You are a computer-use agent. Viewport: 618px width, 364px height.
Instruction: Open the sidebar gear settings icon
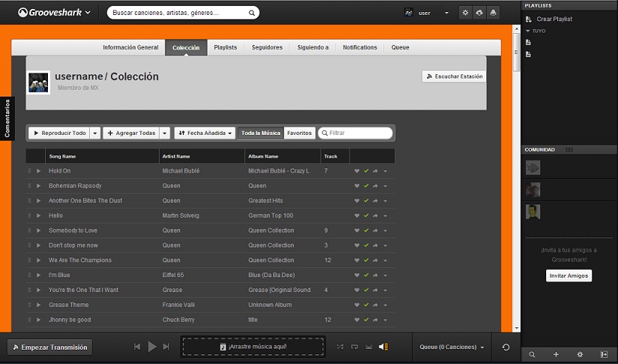pos(580,354)
